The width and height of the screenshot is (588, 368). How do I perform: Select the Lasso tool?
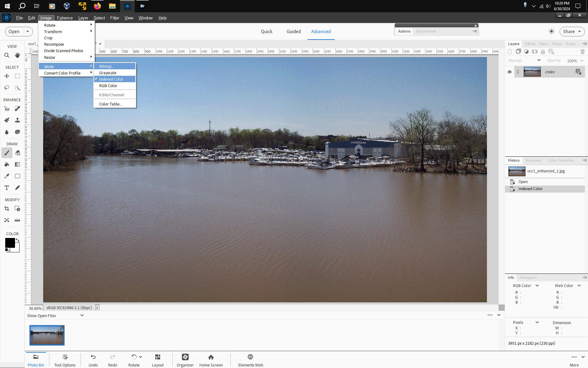click(x=6, y=88)
